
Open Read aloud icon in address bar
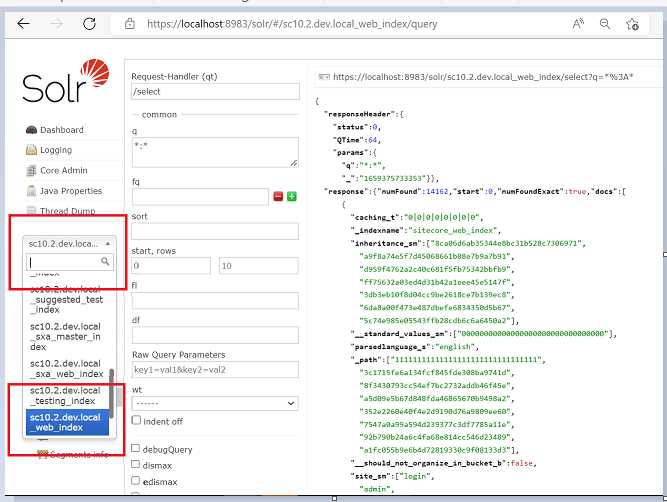coord(578,23)
